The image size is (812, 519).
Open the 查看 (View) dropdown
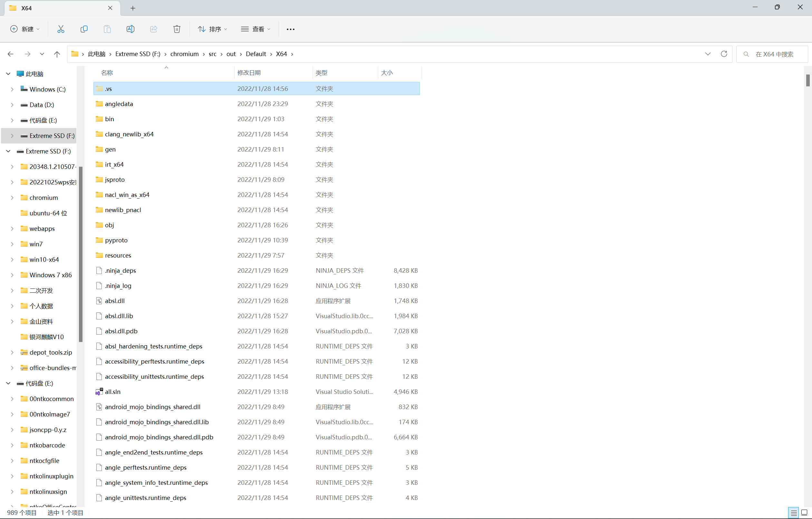256,29
